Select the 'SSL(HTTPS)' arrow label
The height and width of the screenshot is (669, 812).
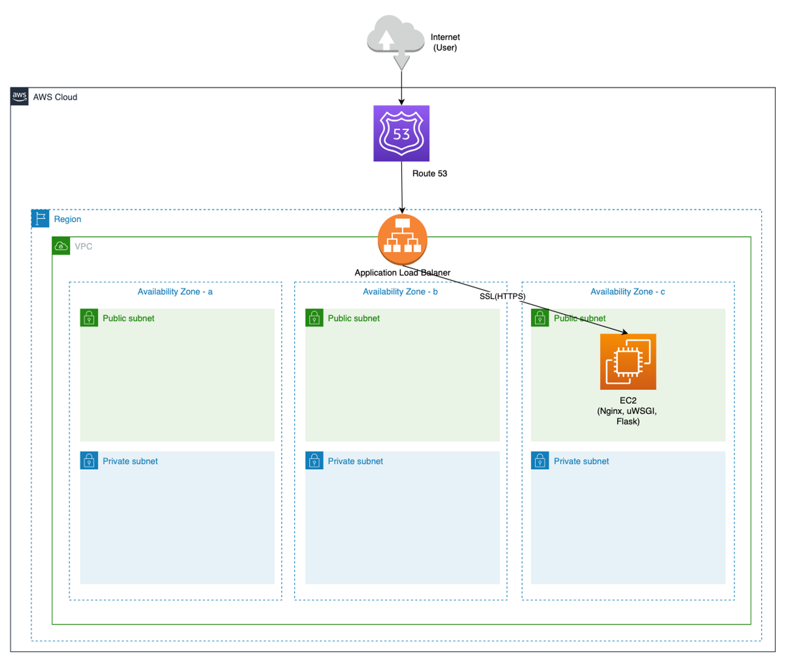coord(503,296)
